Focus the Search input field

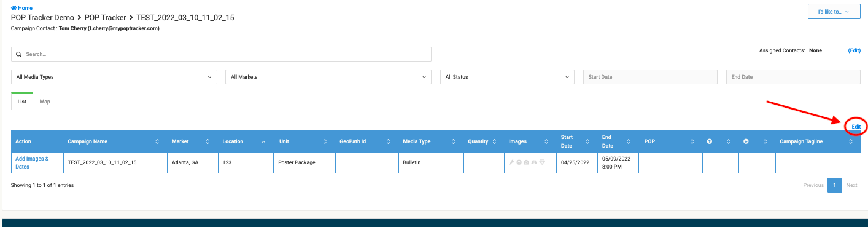[221, 54]
